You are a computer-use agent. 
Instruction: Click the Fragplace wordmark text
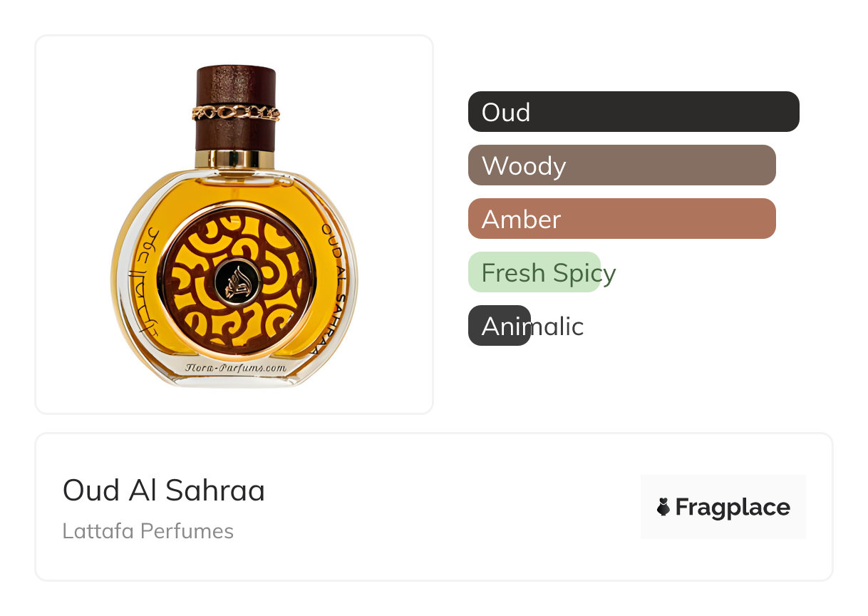[x=733, y=508]
